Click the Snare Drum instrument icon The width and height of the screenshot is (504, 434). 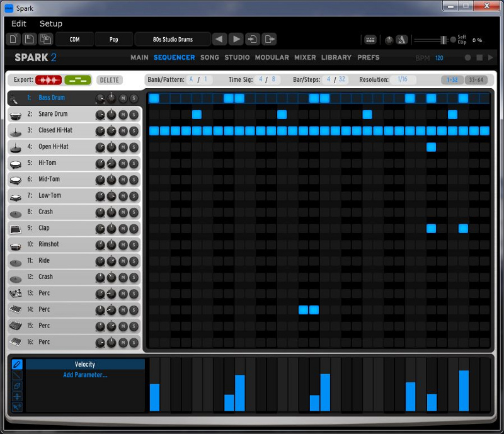coord(15,115)
